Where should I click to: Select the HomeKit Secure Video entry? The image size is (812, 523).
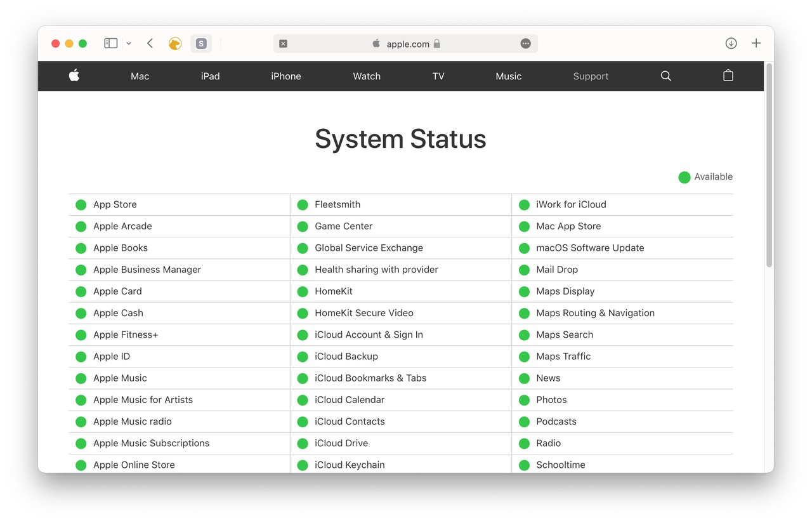(x=364, y=313)
